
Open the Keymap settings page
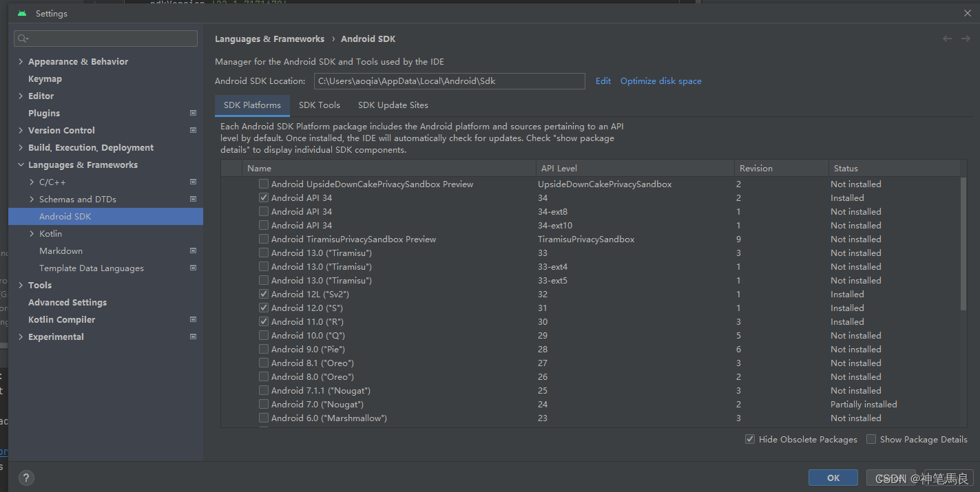pos(45,78)
